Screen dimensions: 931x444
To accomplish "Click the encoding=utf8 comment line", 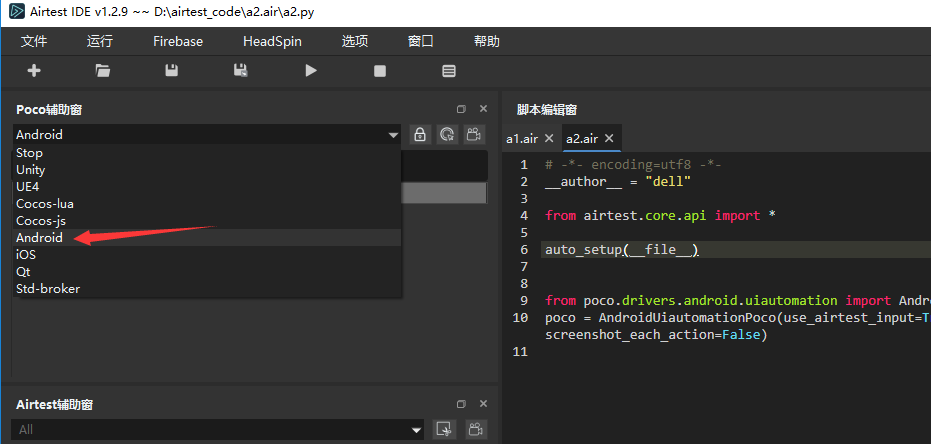I will coord(633,165).
